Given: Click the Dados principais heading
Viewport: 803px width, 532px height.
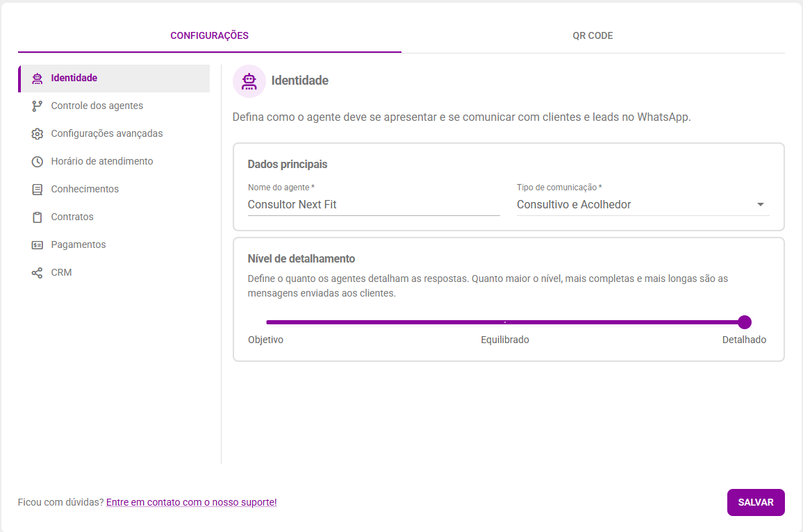Looking at the screenshot, I should click(x=288, y=165).
